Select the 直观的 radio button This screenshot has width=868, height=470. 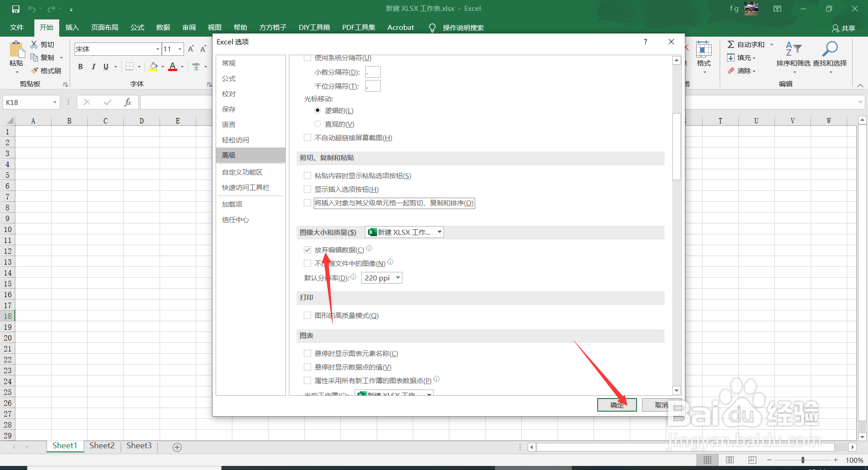point(318,123)
